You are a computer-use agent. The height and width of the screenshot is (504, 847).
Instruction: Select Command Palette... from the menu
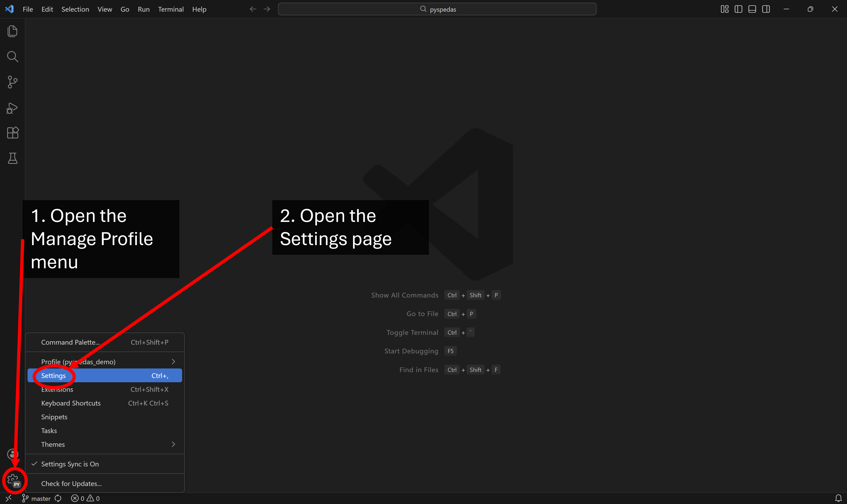(105, 342)
